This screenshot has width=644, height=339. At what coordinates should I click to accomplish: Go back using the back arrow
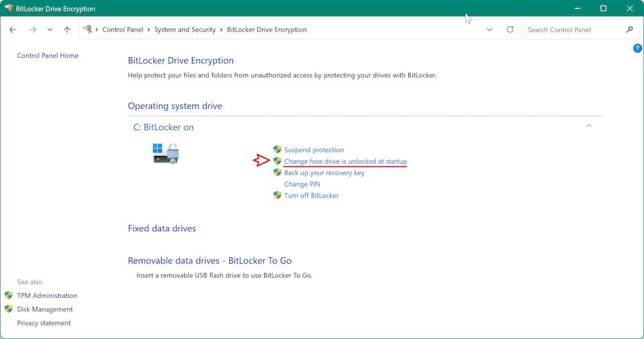click(x=13, y=30)
